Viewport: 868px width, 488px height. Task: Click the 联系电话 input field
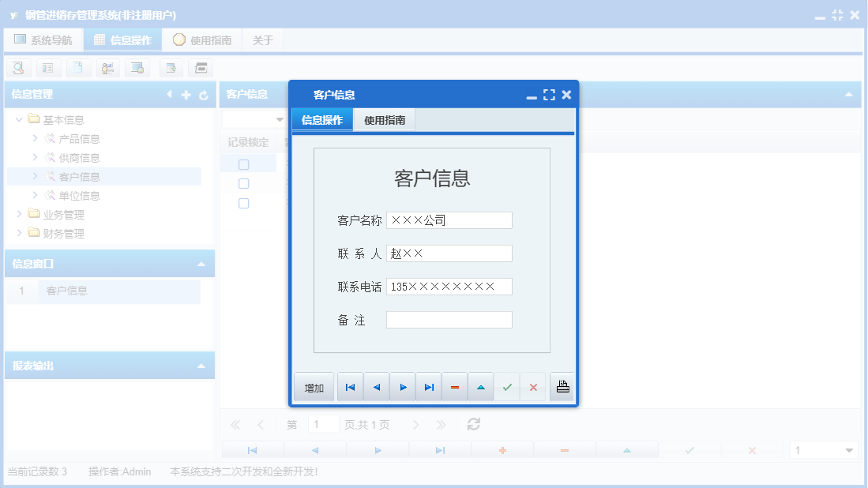click(449, 286)
